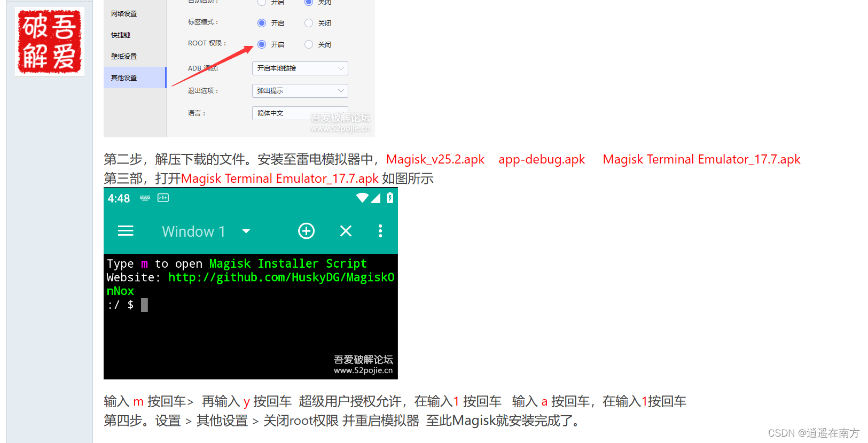Expand the Window 1 dropdown arrow

point(246,231)
